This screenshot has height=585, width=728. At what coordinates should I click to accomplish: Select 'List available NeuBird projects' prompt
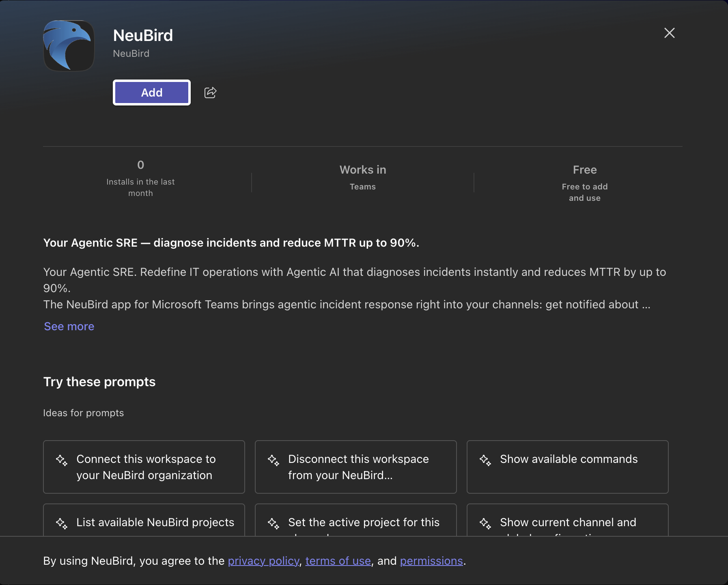point(144,520)
